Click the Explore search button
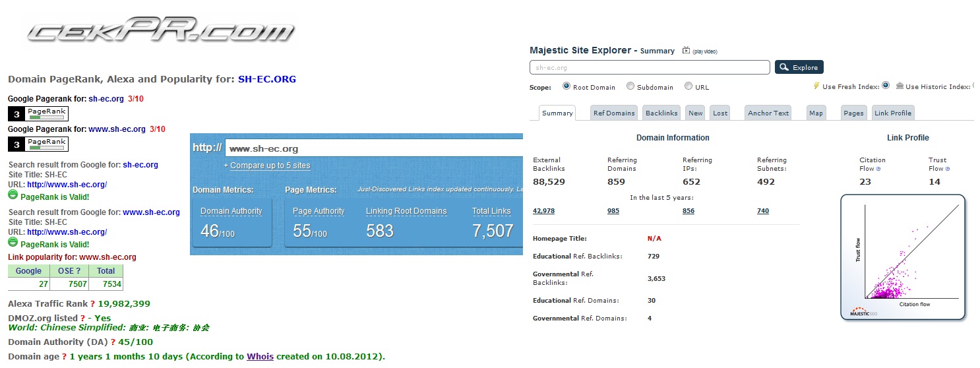Viewport: 980px width, 368px height. [799, 67]
